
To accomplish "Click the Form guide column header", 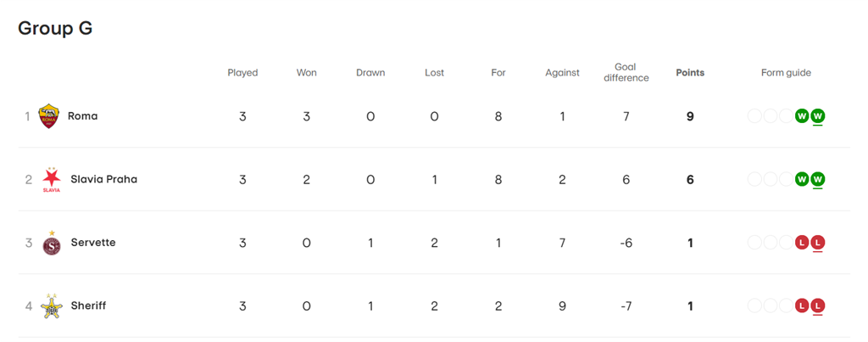I will [x=786, y=73].
